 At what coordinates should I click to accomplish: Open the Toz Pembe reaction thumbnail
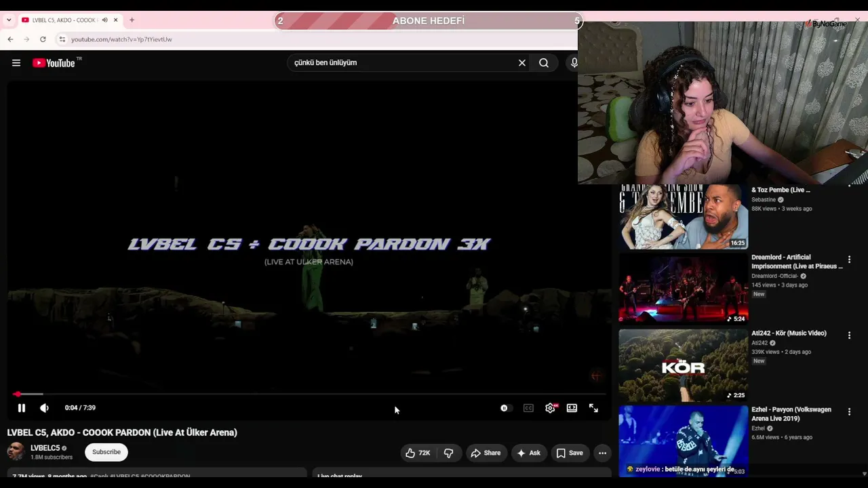tap(684, 217)
